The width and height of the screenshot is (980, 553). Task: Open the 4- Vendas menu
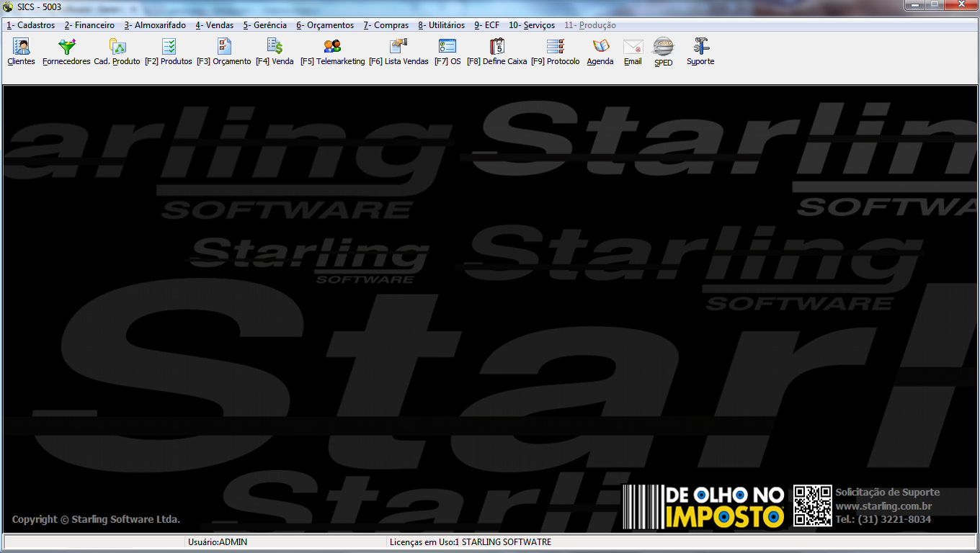coord(214,25)
